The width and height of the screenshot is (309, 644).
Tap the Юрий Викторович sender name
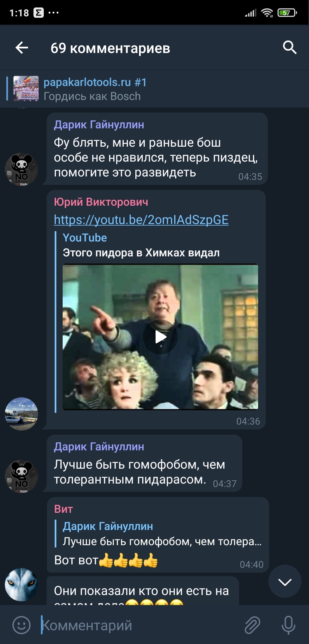pos(101,202)
